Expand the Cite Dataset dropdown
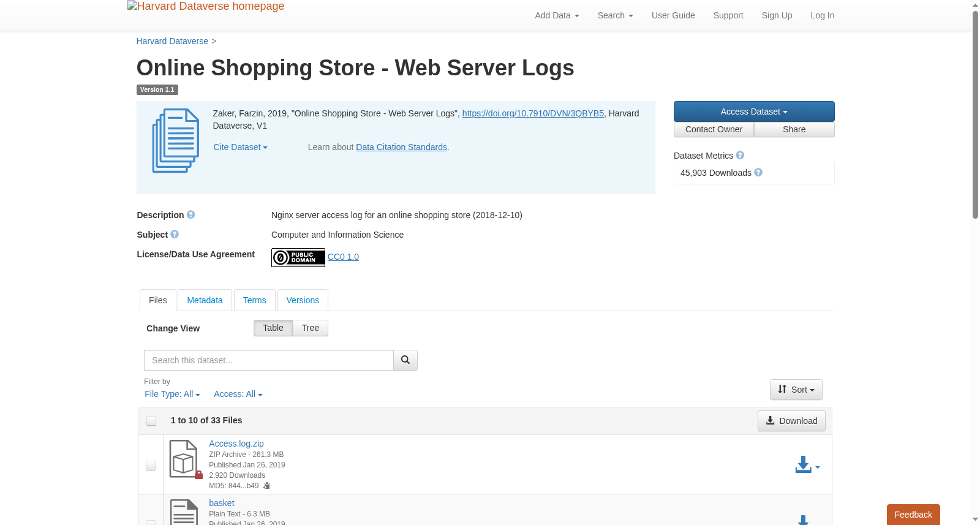This screenshot has height=525, width=980. (x=240, y=147)
